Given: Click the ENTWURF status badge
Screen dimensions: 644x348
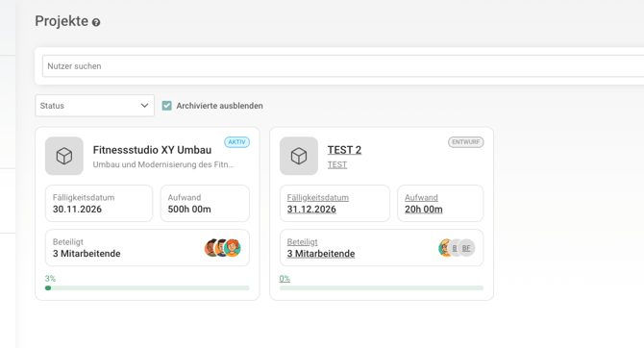Looking at the screenshot, I should coord(466,141).
